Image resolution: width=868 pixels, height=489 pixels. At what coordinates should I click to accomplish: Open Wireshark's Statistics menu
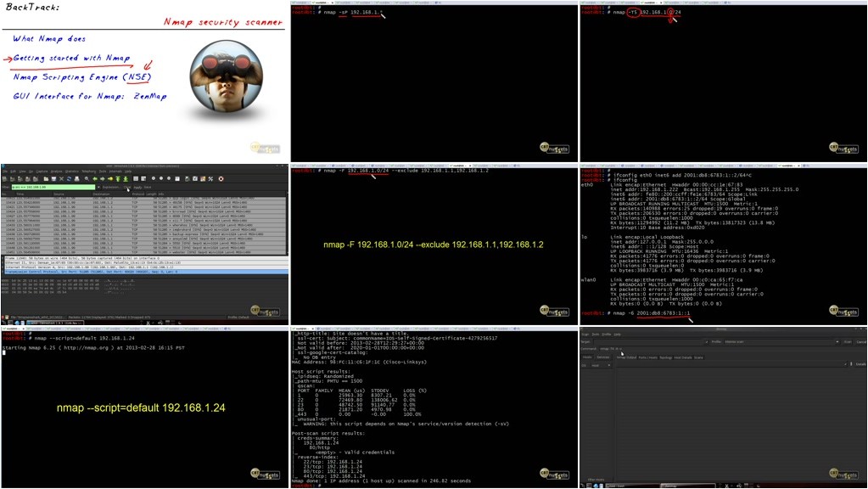72,171
